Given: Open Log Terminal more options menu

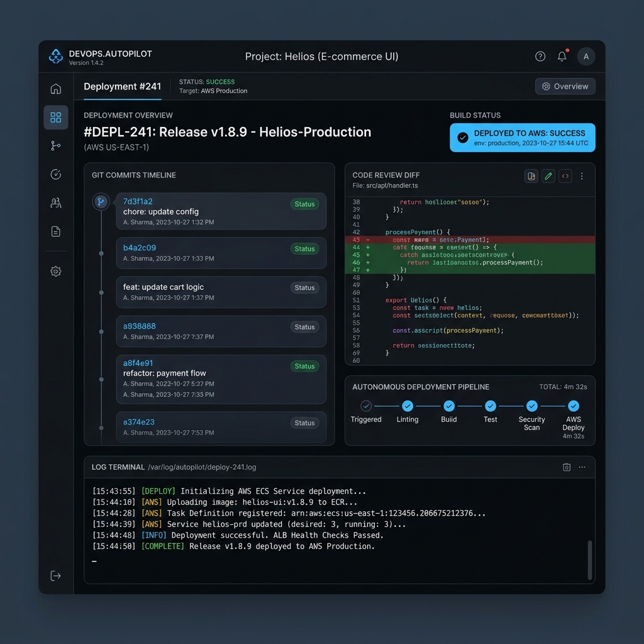Looking at the screenshot, I should pyautogui.click(x=582, y=467).
